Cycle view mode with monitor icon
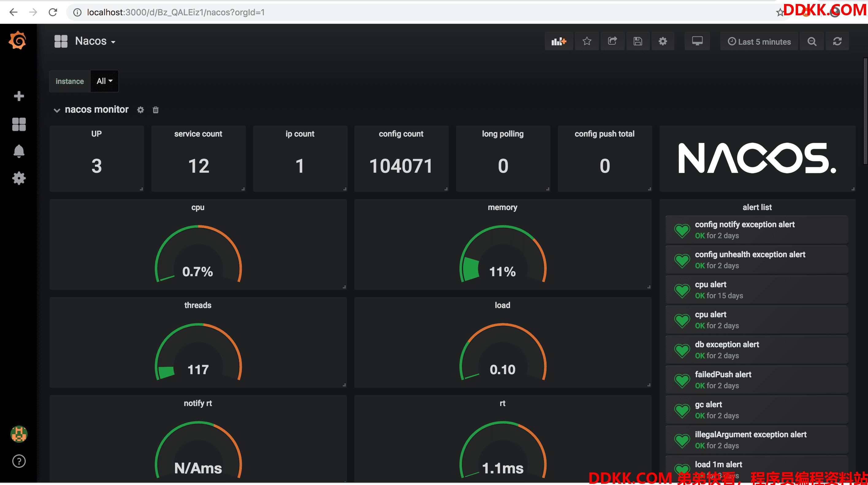 (697, 41)
